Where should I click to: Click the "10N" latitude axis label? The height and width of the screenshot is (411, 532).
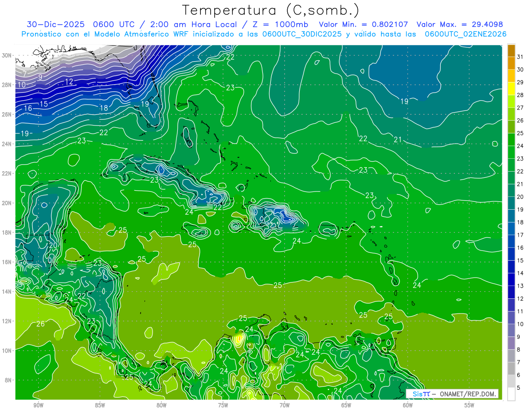click(7, 351)
